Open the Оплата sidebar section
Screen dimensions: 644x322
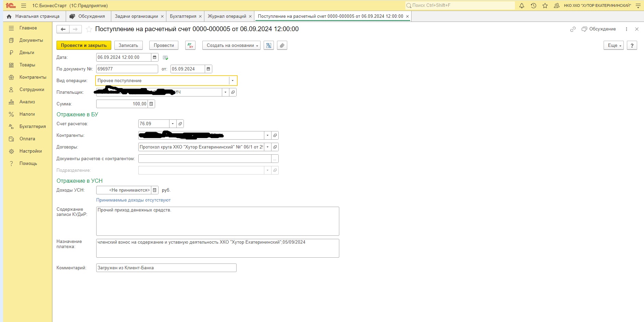click(x=28, y=139)
